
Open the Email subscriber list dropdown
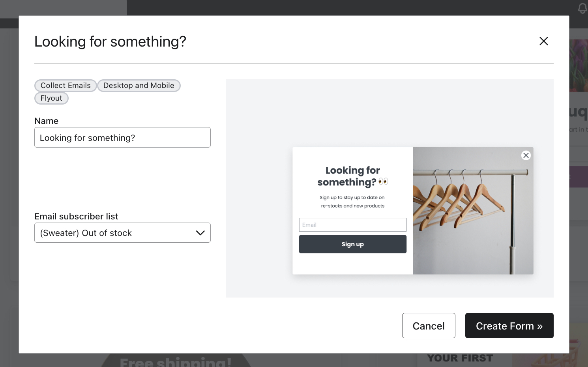[x=122, y=232]
